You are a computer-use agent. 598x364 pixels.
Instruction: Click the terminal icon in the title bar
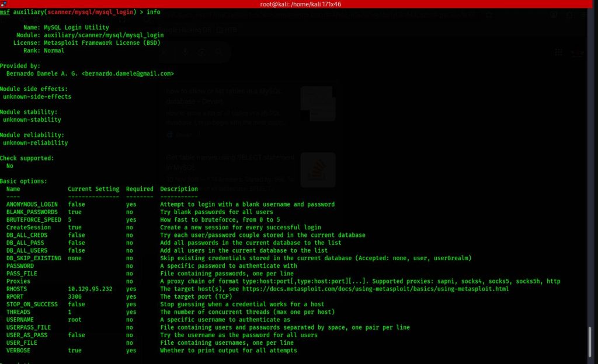(x=4, y=4)
